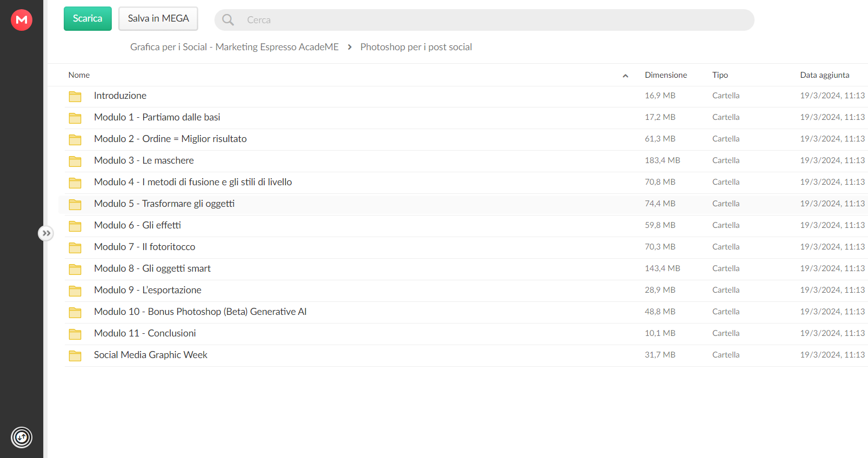Click the 28,9 MB size value

pos(660,290)
